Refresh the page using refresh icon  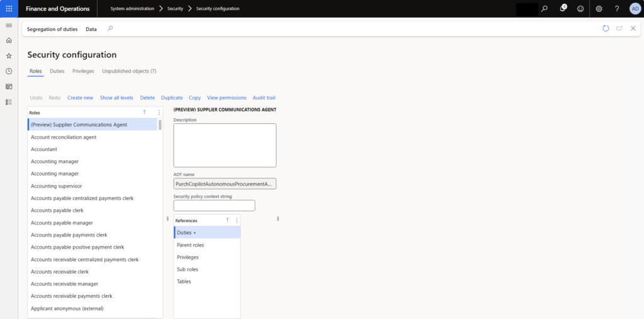pos(606,29)
